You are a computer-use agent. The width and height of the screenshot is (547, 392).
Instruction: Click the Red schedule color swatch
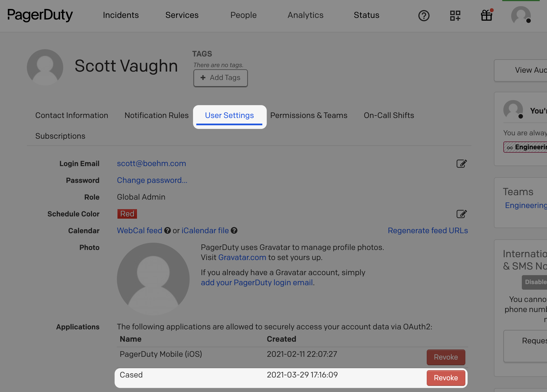click(x=127, y=214)
